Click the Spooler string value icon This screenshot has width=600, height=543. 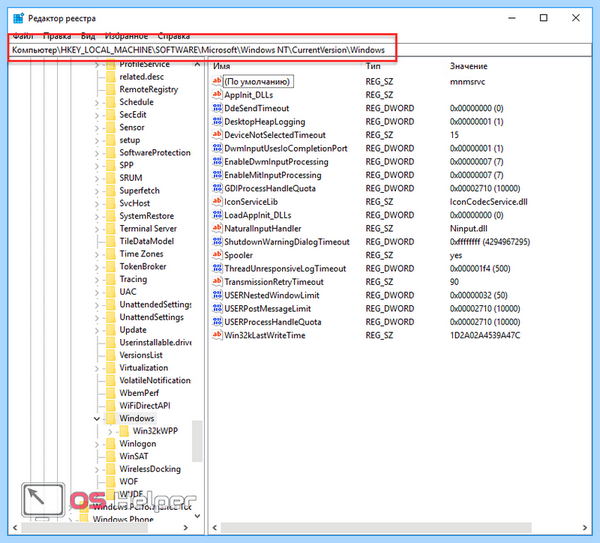pyautogui.click(x=217, y=255)
